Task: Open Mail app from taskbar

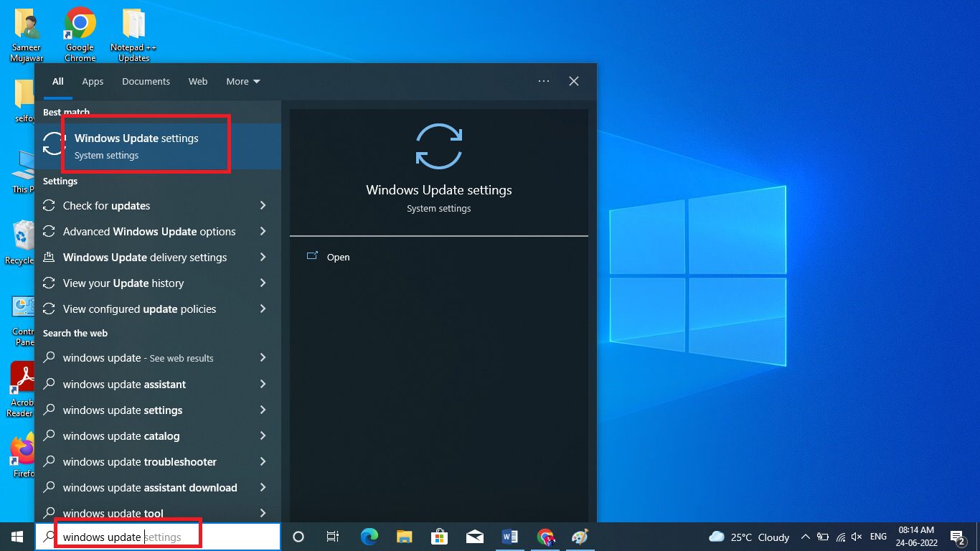Action: [x=474, y=537]
